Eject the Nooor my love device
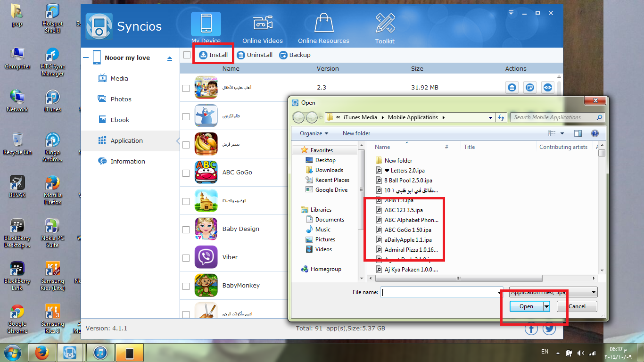 tap(170, 58)
